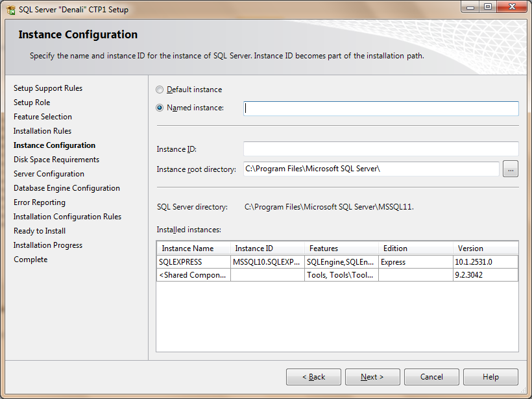Click the Named instance text field
This screenshot has width=532, height=399.
[x=381, y=108]
